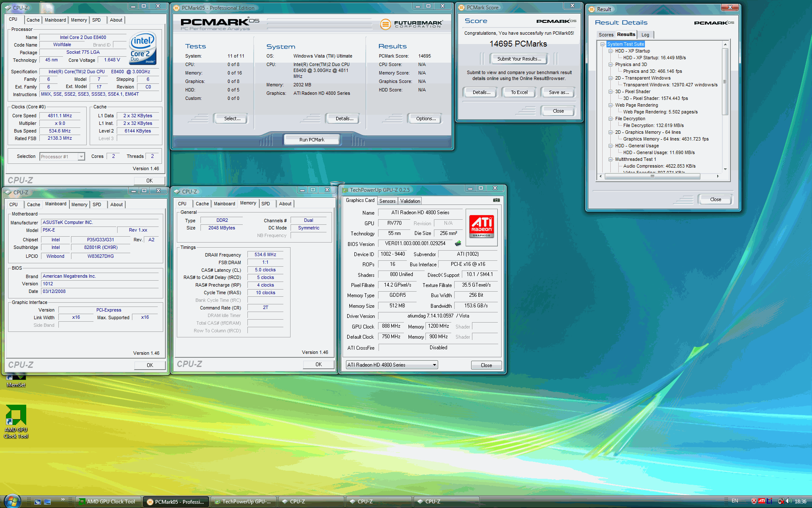812x508 pixels.
Task: Open the ATI Radeon HD 4800 Series dropdown
Action: [392, 365]
